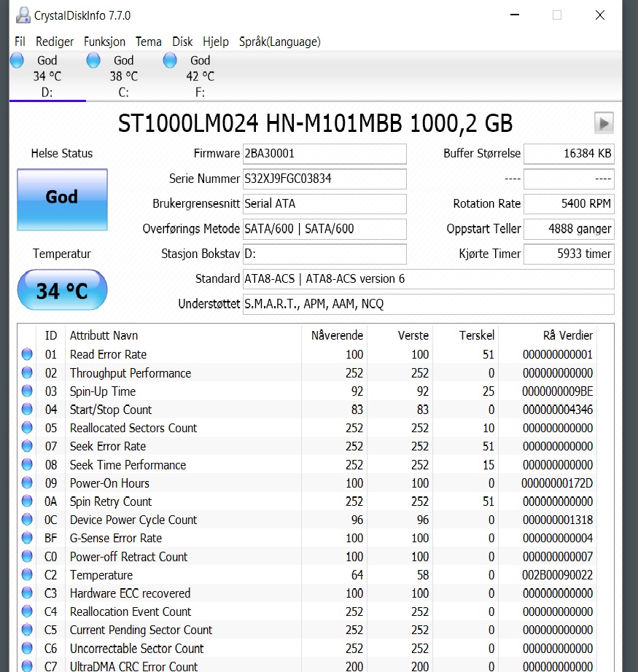Select the 34 °C disk tab
This screenshot has width=638, height=672.
coord(47,76)
